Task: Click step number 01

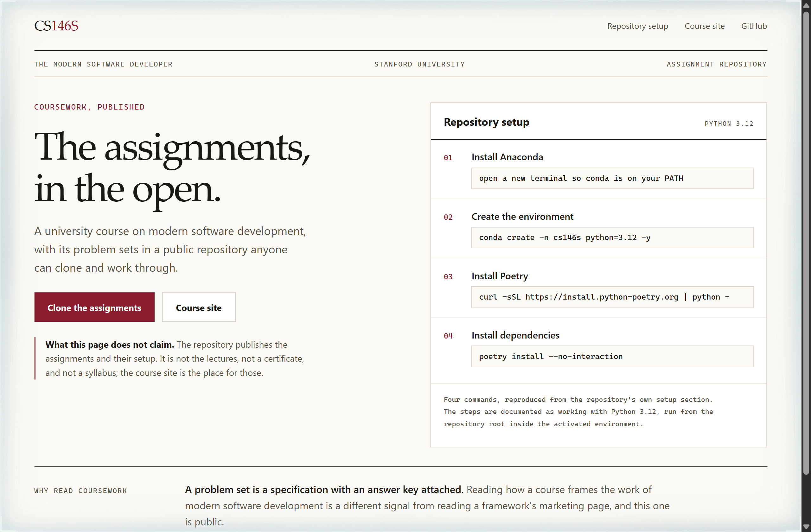Action: tap(448, 158)
